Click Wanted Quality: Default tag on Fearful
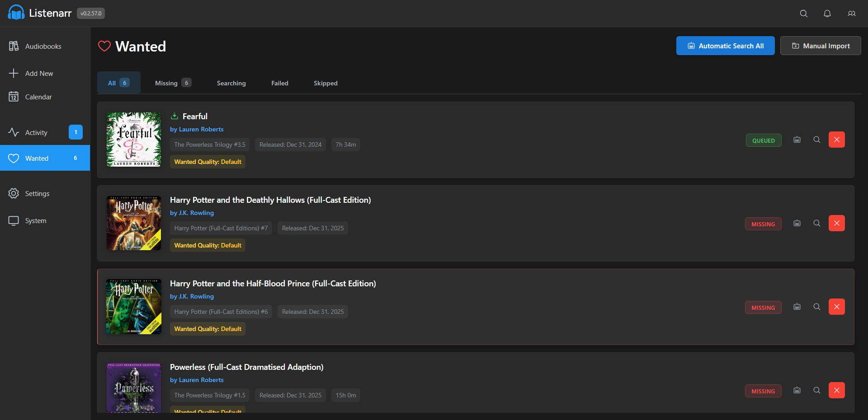This screenshot has height=420, width=868. [208, 162]
